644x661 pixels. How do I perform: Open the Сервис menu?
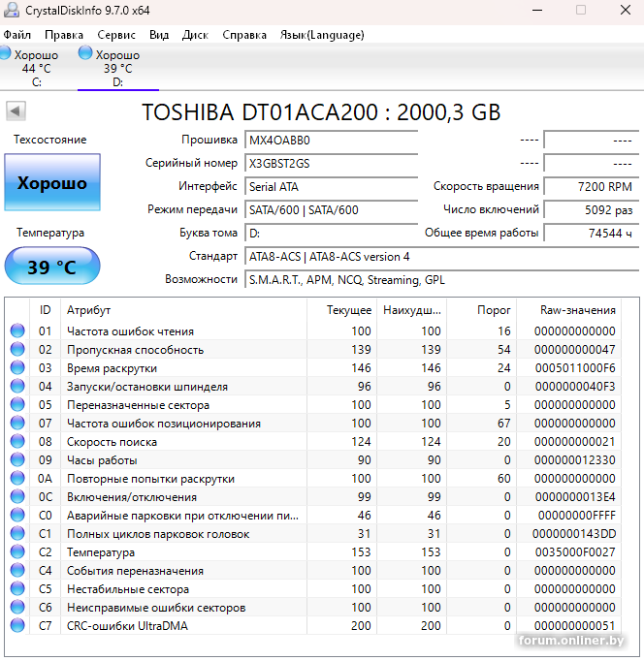pos(116,35)
